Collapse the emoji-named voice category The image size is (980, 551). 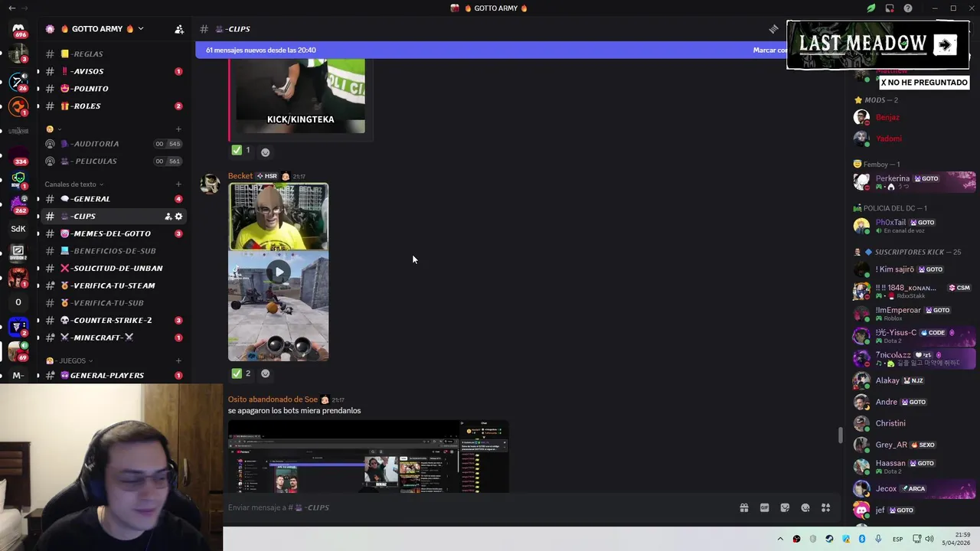[54, 129]
